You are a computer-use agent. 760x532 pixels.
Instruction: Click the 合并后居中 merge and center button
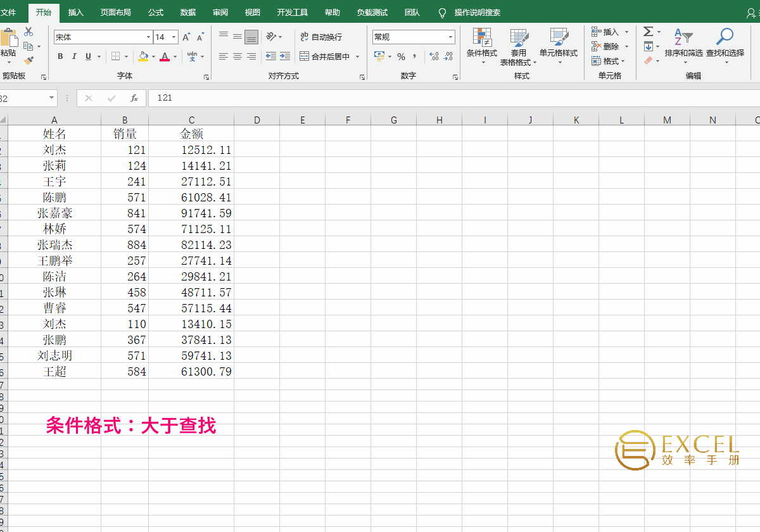tap(325, 56)
